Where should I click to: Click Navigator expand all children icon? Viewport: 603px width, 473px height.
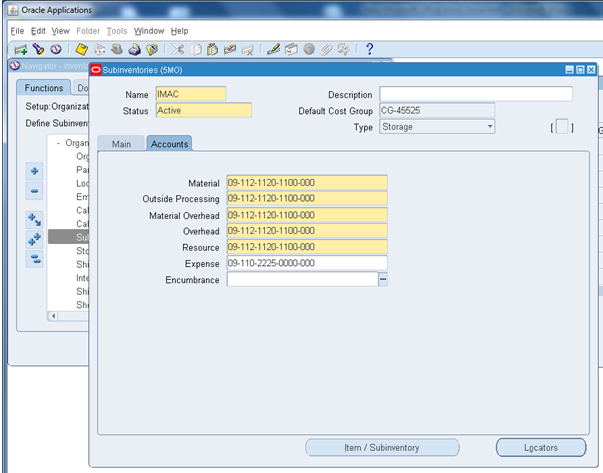34,220
